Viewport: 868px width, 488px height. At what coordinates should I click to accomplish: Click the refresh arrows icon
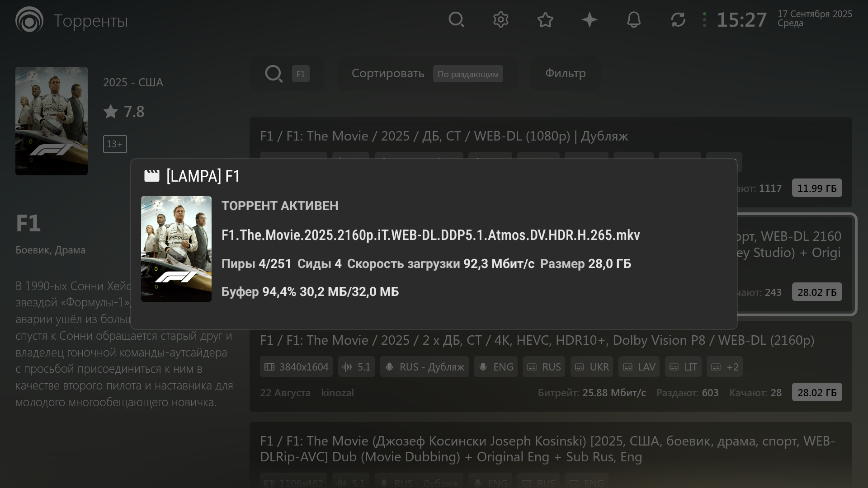(x=678, y=20)
